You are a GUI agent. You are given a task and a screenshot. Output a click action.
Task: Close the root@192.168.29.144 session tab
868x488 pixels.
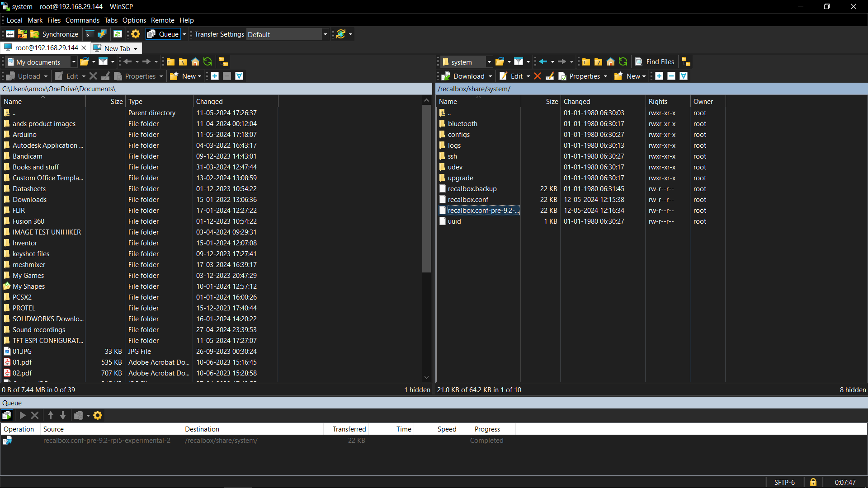click(84, 48)
